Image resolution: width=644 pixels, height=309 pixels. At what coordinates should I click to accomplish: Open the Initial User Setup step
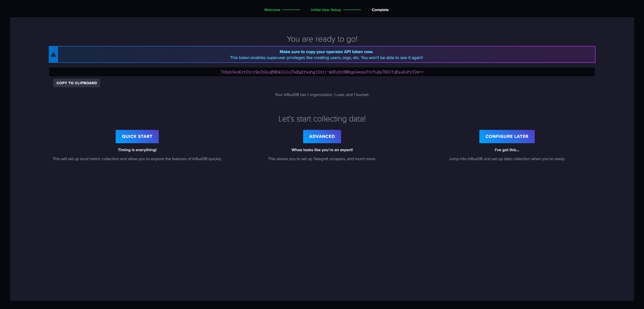[326, 10]
